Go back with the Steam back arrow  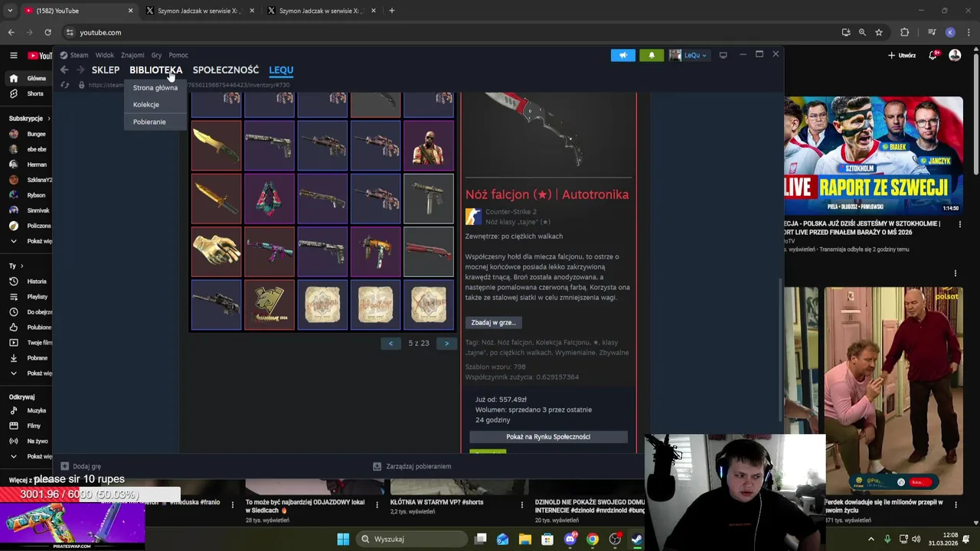click(64, 70)
